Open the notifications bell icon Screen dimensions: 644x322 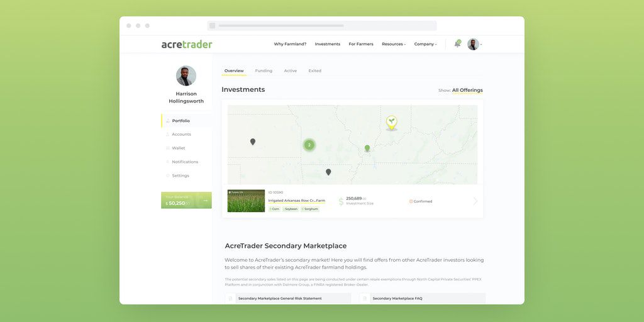tap(458, 44)
